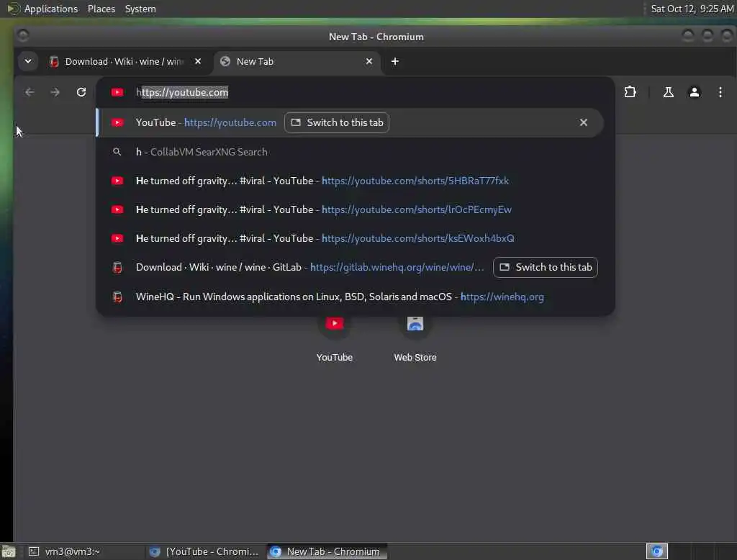737x560 pixels.
Task: Open the YouTube shortcut tile
Action: [x=334, y=338]
